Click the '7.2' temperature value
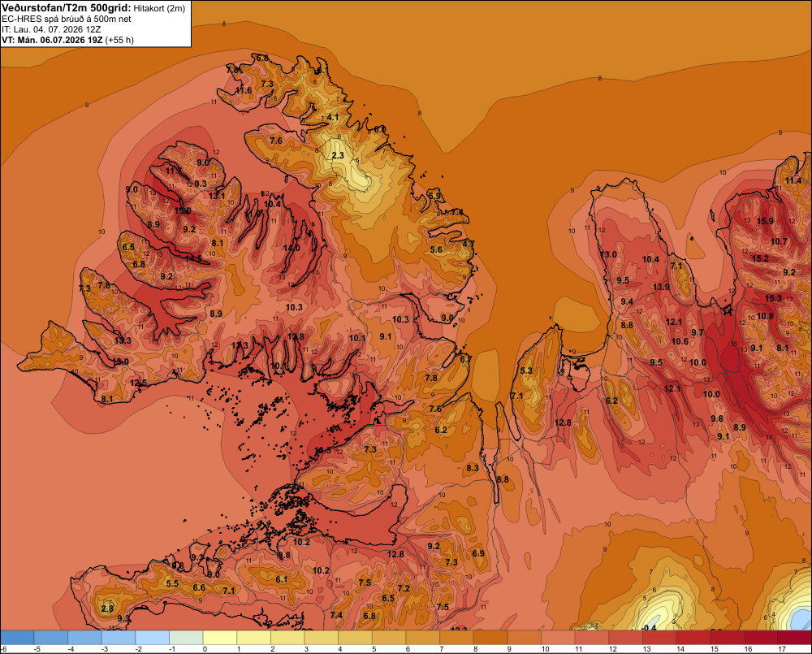Image resolution: width=812 pixels, height=654 pixels. pos(404,588)
